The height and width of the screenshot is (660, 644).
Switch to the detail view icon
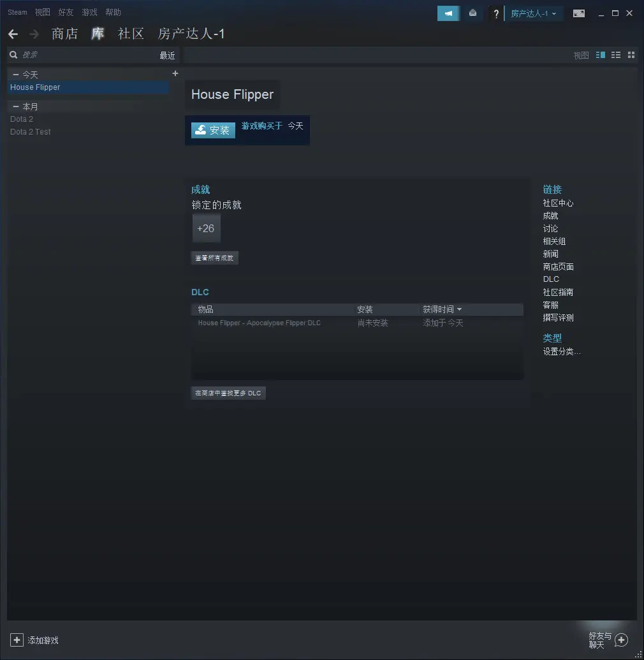[x=601, y=55]
